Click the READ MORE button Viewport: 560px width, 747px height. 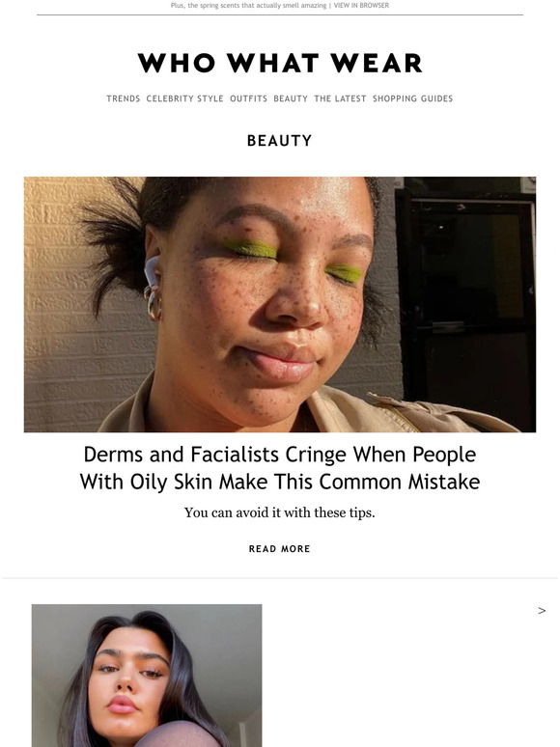280,549
